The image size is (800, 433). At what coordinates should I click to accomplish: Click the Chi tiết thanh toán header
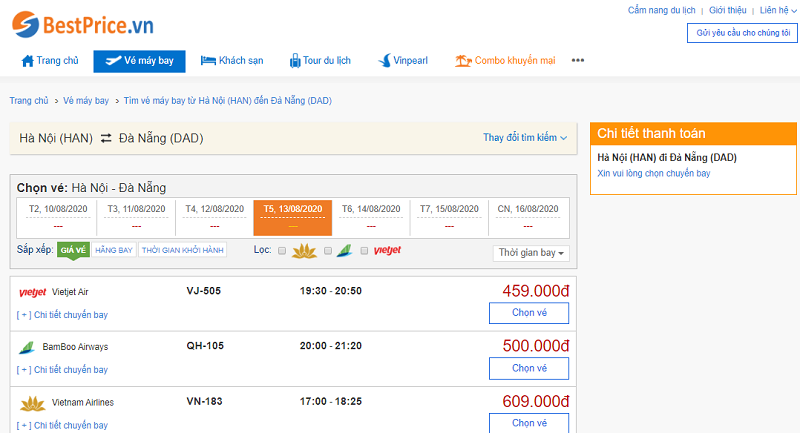693,134
